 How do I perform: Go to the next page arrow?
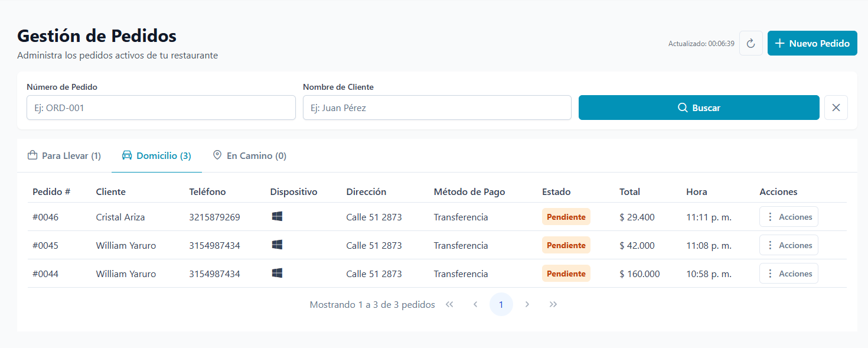[527, 304]
